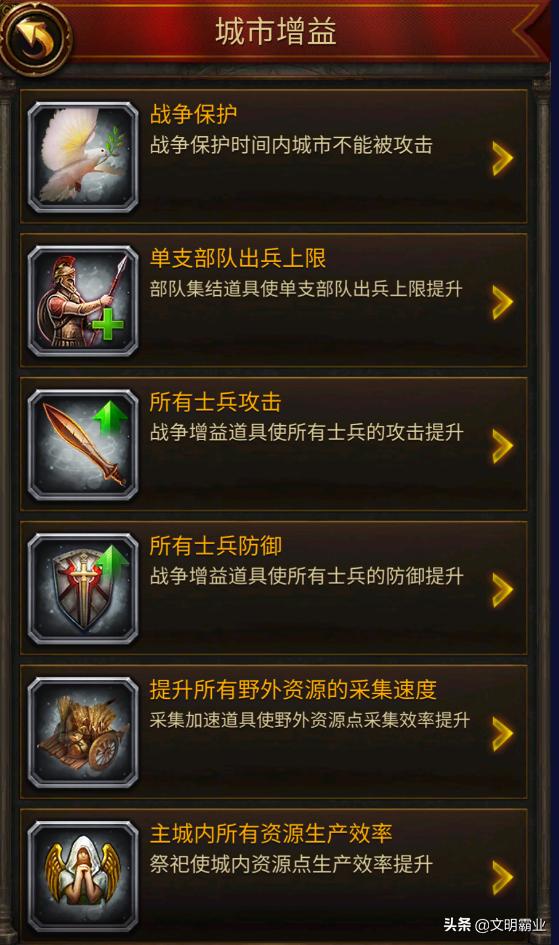This screenshot has width=559, height=945.
Task: Choose the 所有士兵攻击 heading
Action: click(216, 402)
